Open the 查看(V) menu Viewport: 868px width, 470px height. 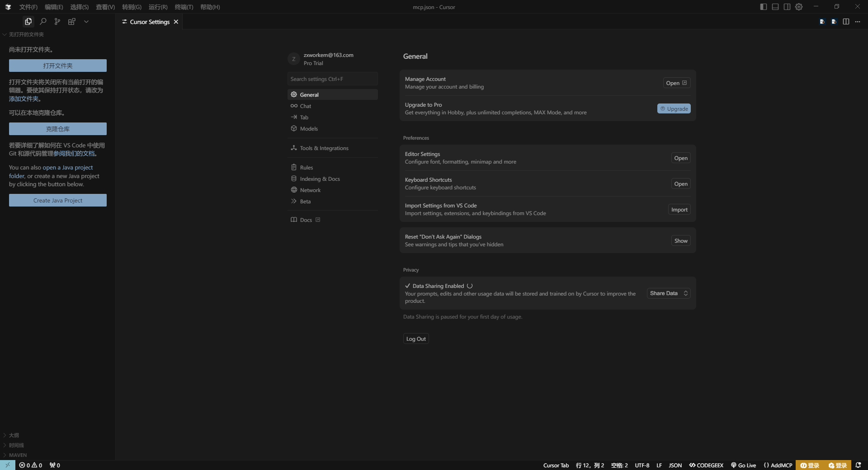coord(105,7)
